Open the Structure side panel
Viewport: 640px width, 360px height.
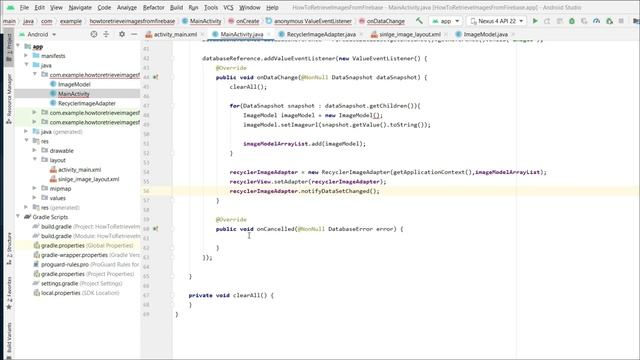(9, 248)
